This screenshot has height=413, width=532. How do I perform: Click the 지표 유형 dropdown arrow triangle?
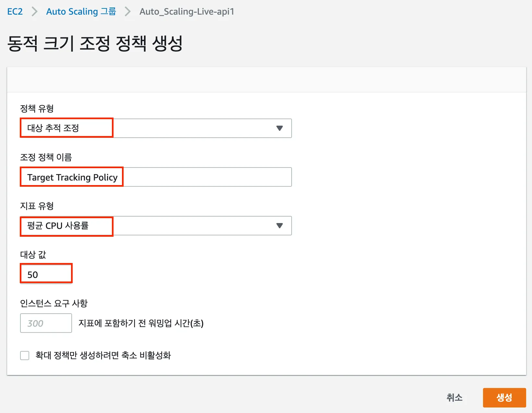(x=279, y=226)
